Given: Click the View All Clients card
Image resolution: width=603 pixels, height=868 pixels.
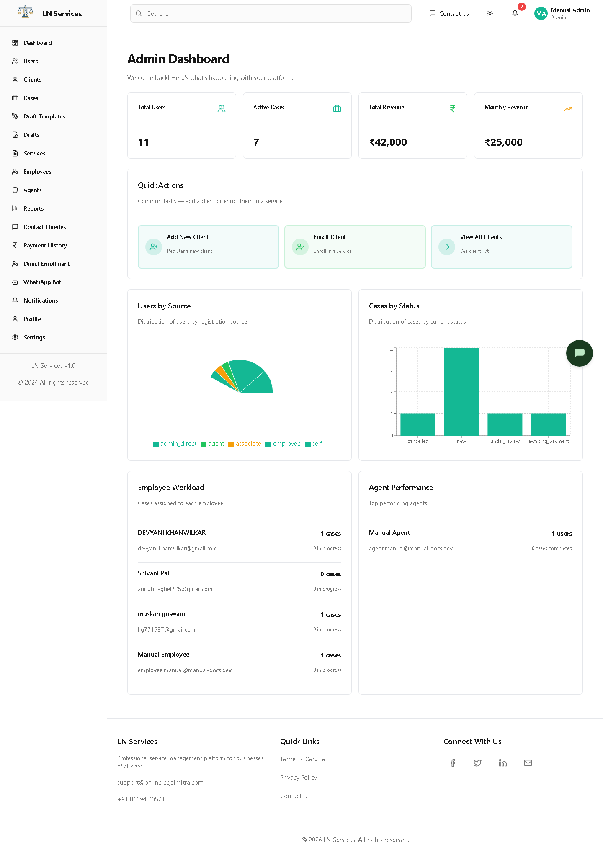Looking at the screenshot, I should click(x=502, y=247).
